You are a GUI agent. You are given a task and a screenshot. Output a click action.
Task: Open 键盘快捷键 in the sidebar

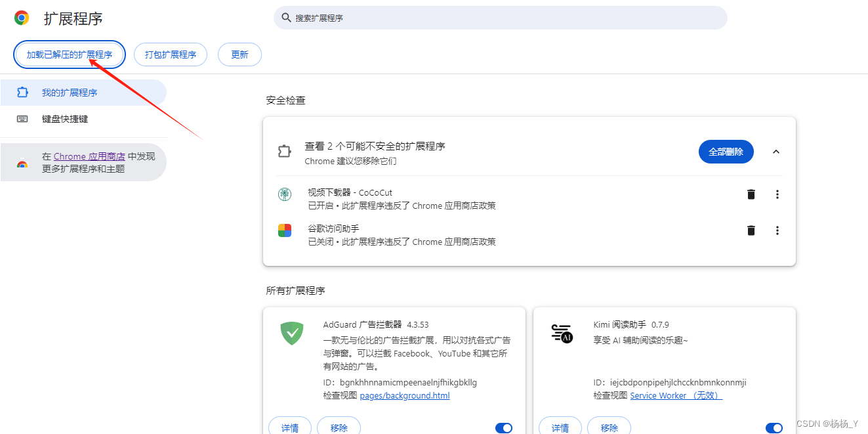point(83,119)
